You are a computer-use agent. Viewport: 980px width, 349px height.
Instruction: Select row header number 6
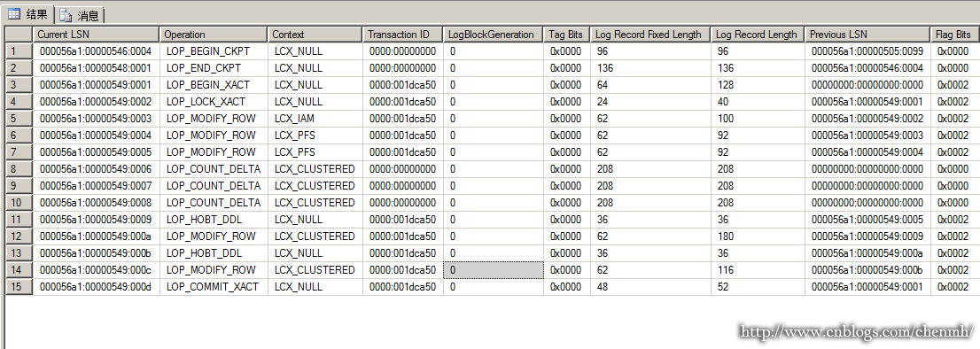click(x=19, y=136)
